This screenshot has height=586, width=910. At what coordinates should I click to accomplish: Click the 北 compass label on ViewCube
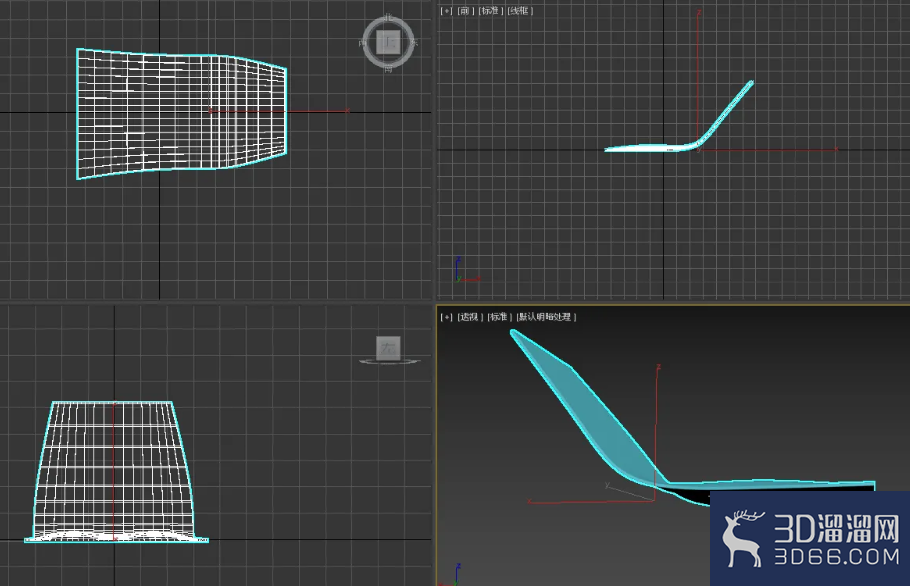point(388,17)
